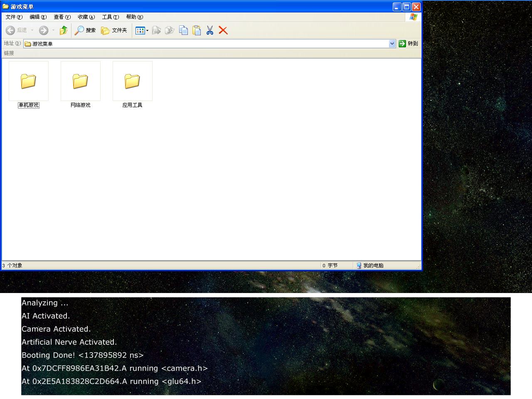
Task: Click the Cut scissors icon
Action: (210, 30)
